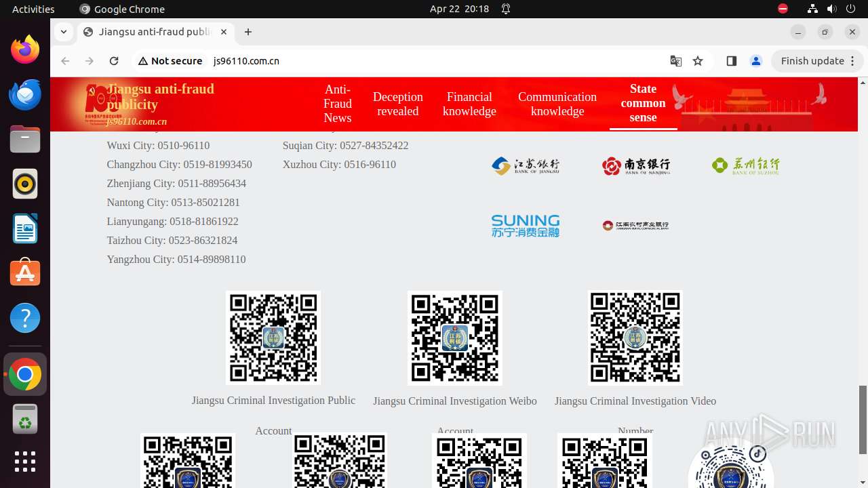The width and height of the screenshot is (868, 488).
Task: Open a new browser tab
Action: tap(248, 32)
